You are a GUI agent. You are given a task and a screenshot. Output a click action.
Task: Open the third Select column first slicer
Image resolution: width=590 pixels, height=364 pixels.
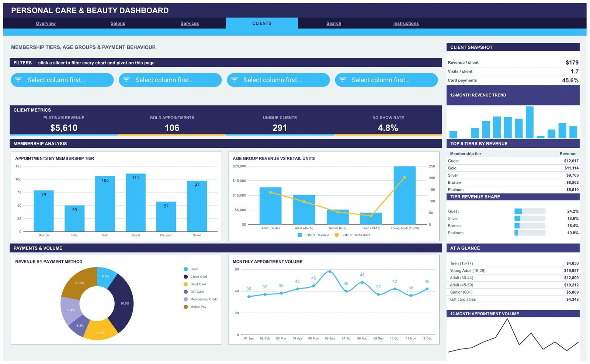[278, 80]
